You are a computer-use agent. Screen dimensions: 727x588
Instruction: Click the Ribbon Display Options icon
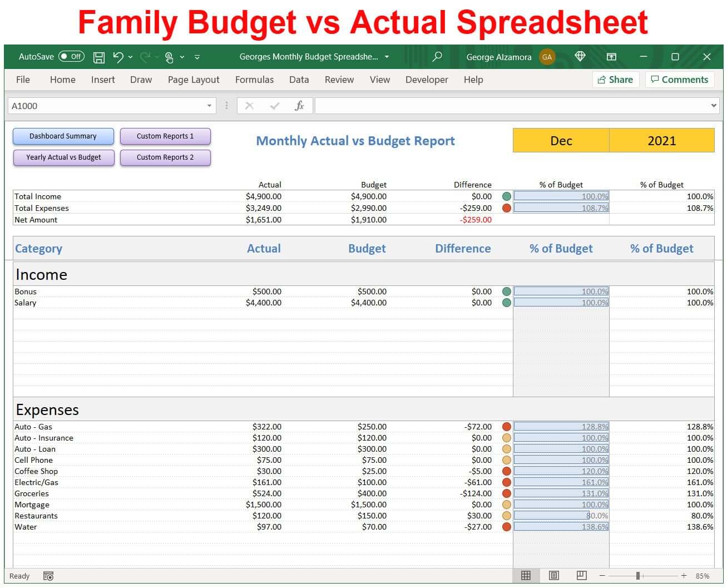611,57
